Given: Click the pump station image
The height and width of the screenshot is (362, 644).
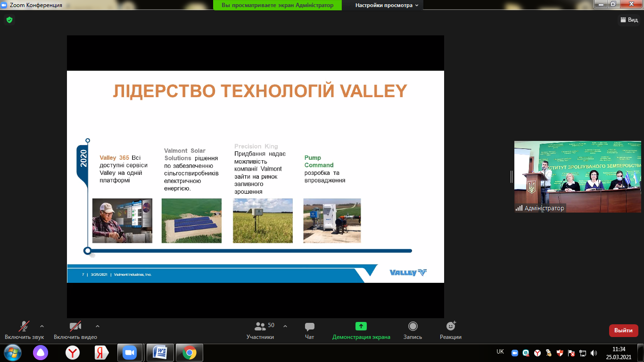Looking at the screenshot, I should 332,221.
